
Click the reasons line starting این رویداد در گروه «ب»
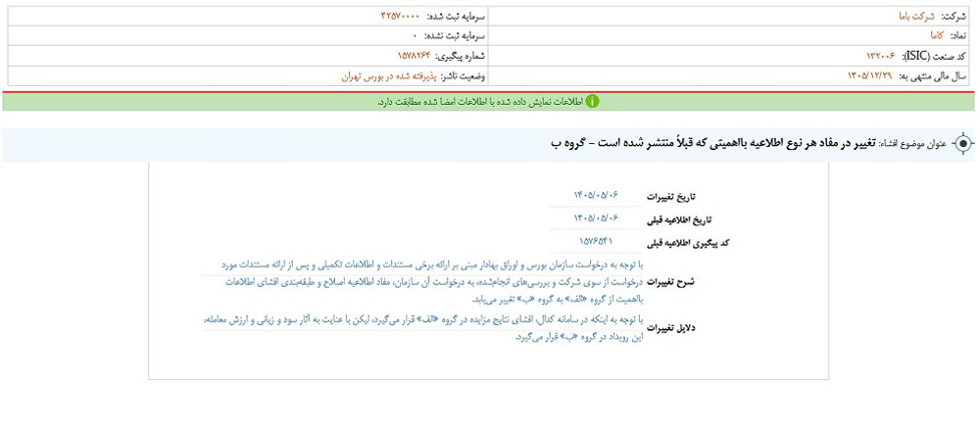[578, 336]
